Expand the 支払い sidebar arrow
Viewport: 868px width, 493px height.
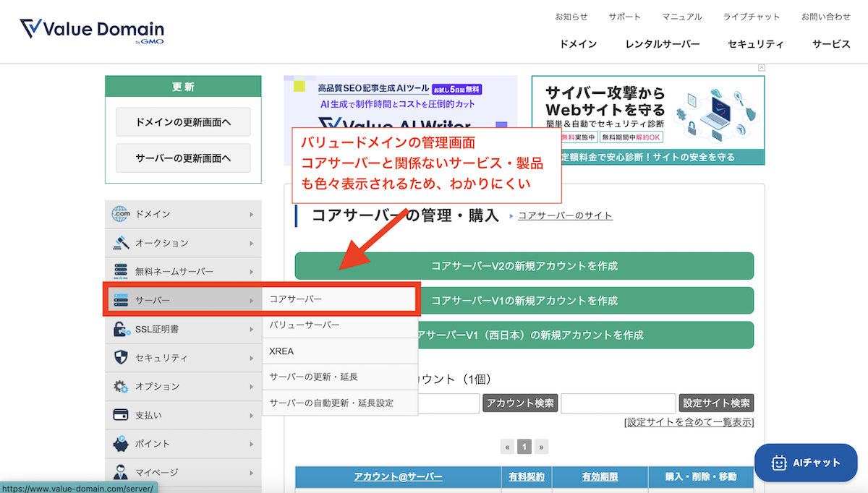point(252,415)
